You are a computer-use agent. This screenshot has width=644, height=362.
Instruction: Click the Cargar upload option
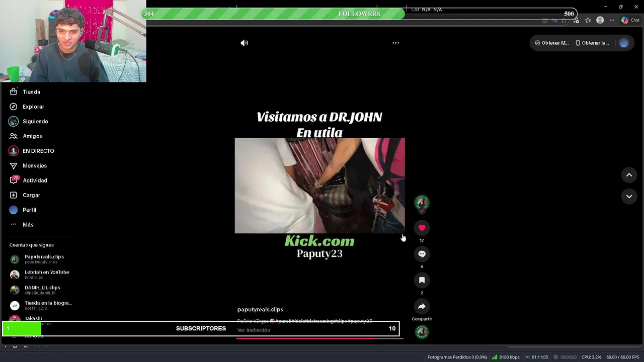coord(25,195)
